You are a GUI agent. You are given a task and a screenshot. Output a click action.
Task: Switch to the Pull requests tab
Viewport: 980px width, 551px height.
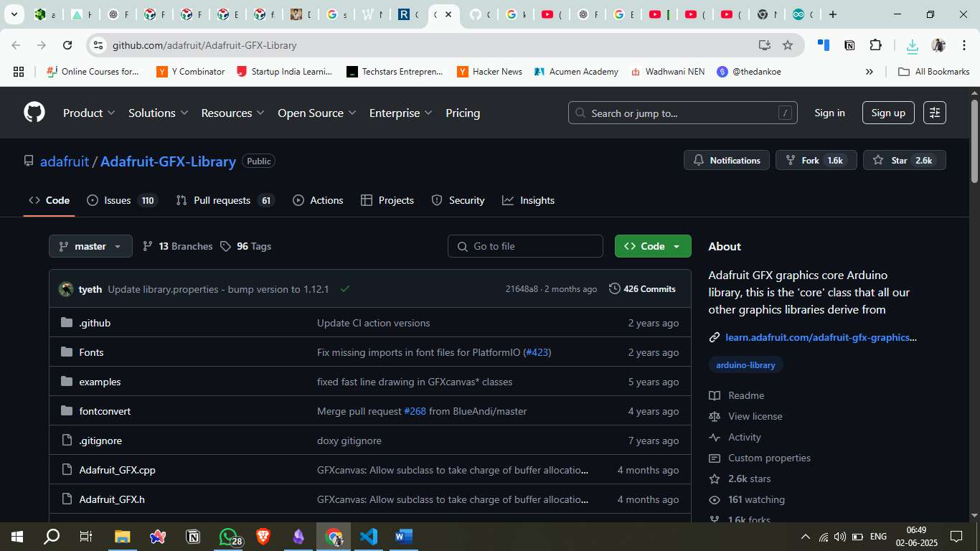225,200
